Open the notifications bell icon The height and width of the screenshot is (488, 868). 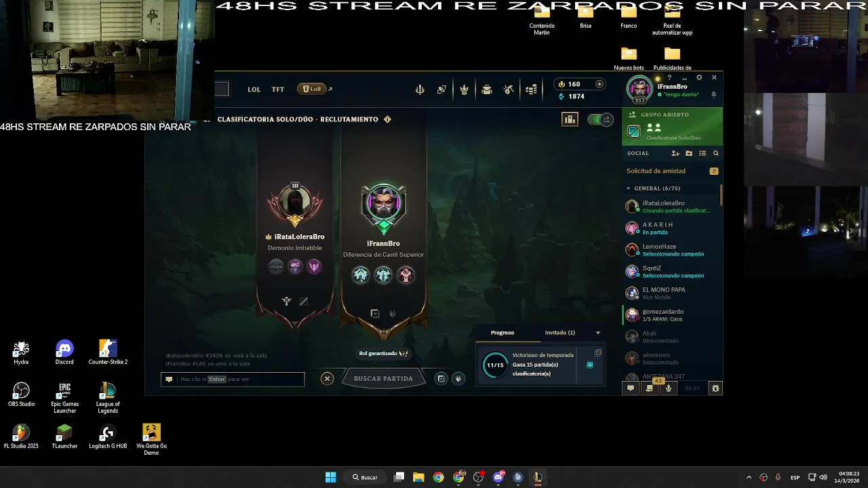(x=713, y=95)
